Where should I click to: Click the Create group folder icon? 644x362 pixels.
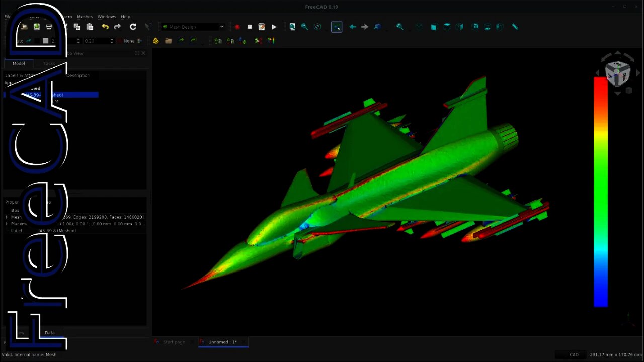(x=168, y=41)
